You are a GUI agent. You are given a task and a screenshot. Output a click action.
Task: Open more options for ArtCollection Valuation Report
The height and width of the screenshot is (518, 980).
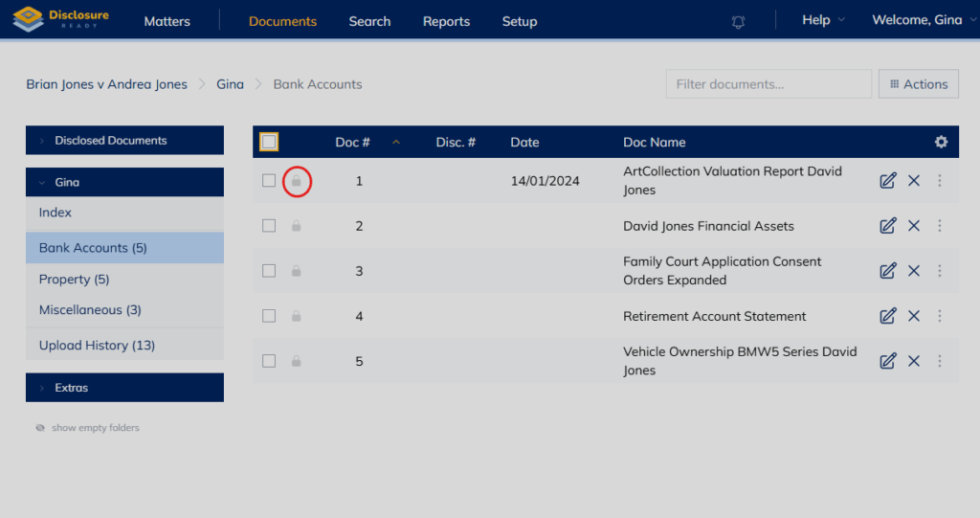pyautogui.click(x=940, y=181)
